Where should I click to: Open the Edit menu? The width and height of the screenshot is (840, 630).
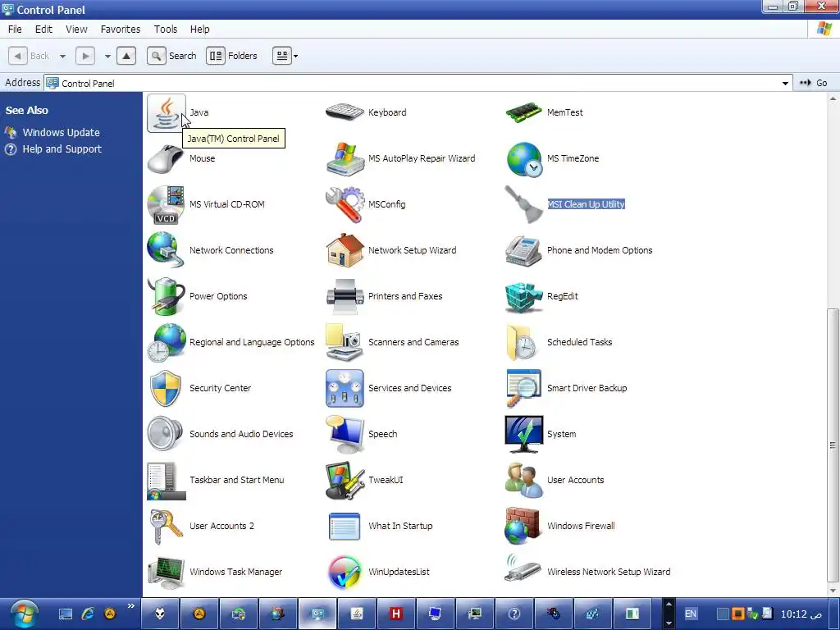[x=43, y=29]
